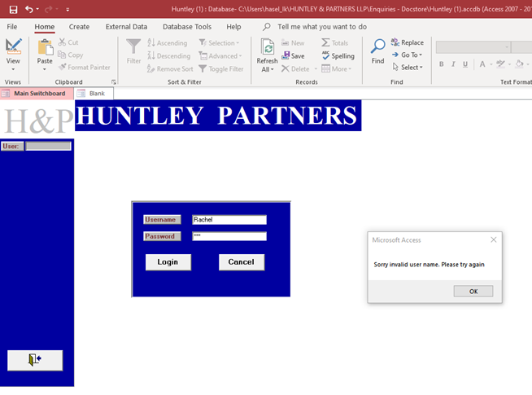Screen dimensions: 532x395
Task: Open the Selection filter dropdown
Action: (219, 43)
